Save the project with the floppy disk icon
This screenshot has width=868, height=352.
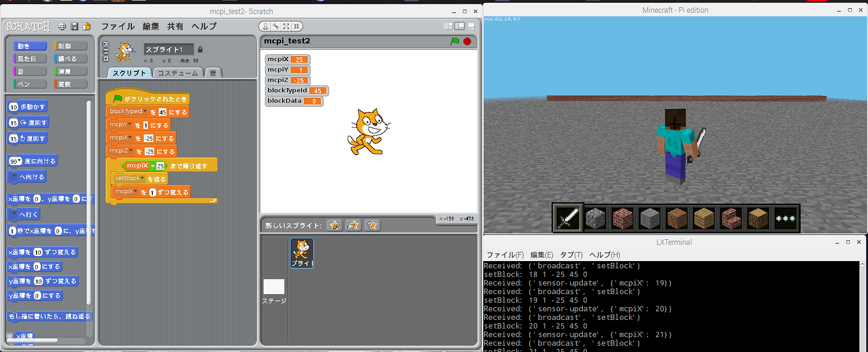pyautogui.click(x=75, y=27)
